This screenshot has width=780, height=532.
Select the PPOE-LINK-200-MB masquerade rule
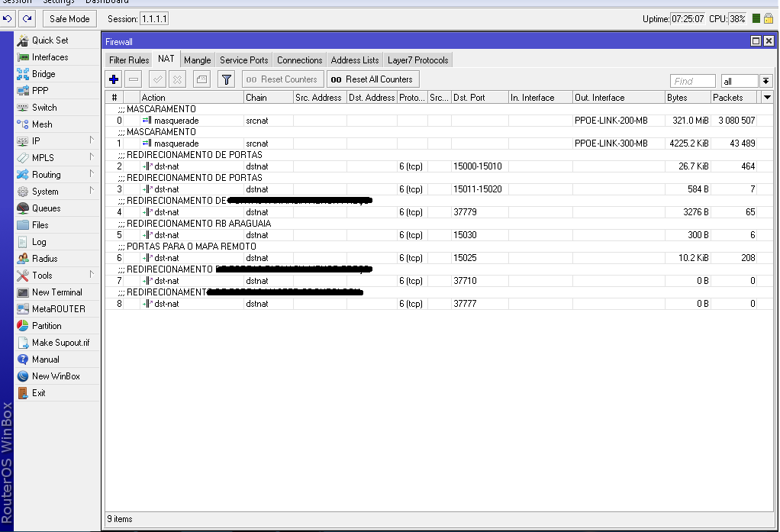click(439, 121)
